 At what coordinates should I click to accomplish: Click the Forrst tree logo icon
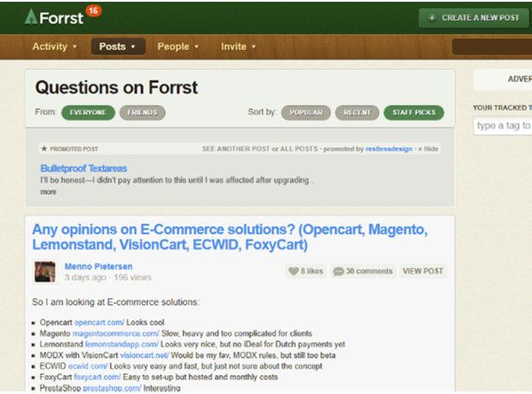pyautogui.click(x=31, y=17)
